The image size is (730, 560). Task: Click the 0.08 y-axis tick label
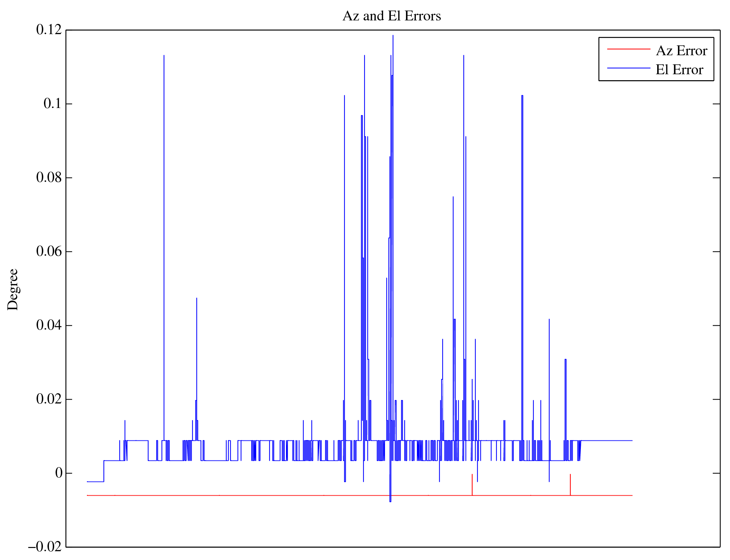49,178
